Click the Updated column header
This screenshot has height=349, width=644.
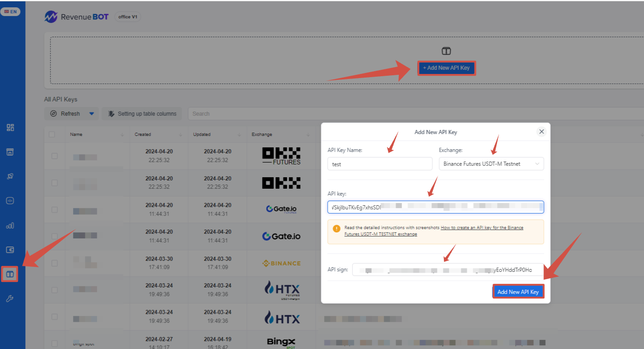202,135
